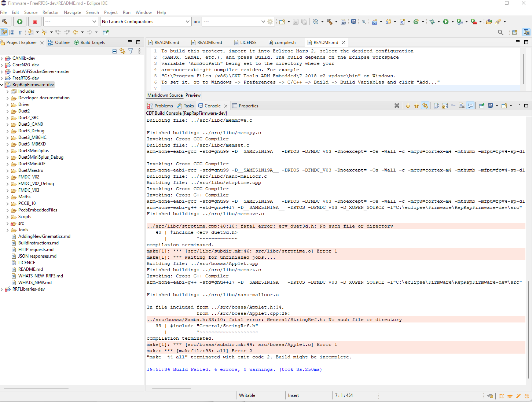Switch to the compiler.h editor tab

(x=282, y=43)
